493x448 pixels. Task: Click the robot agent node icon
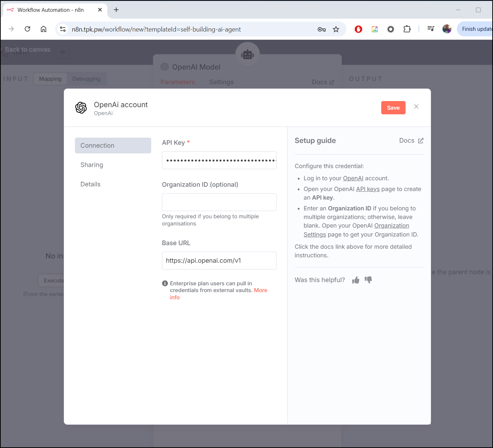click(x=248, y=54)
